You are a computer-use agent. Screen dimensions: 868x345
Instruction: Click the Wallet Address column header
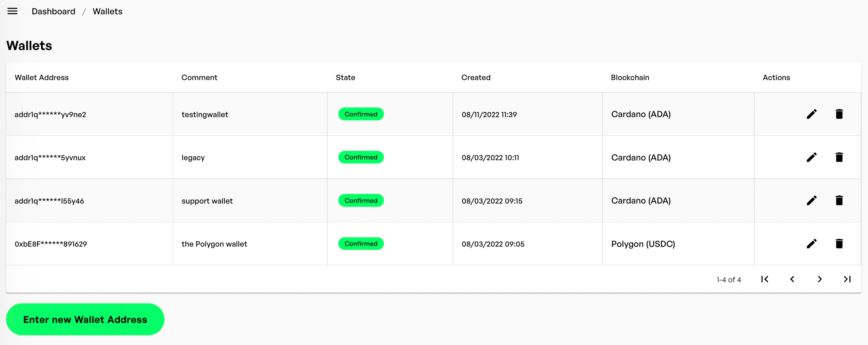tap(41, 77)
